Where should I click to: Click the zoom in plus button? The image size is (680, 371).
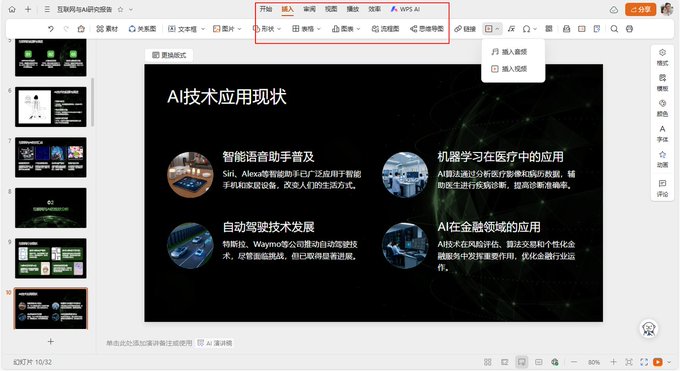point(613,362)
